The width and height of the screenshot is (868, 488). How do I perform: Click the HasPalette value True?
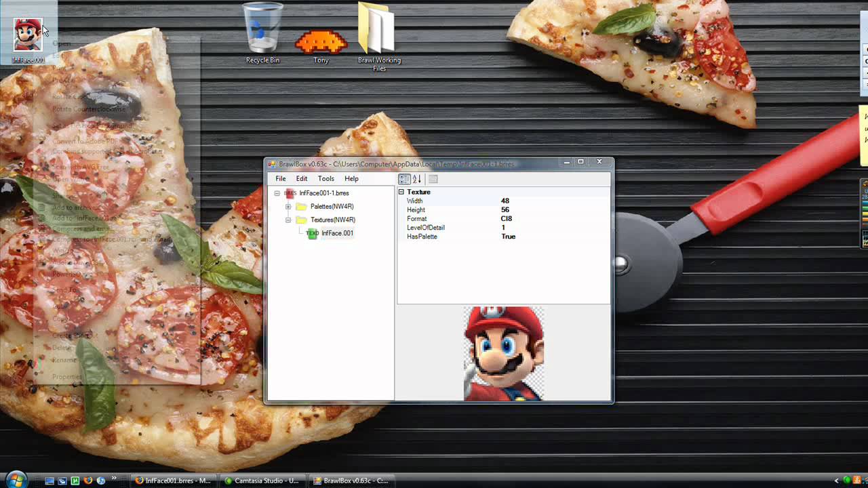(509, 237)
